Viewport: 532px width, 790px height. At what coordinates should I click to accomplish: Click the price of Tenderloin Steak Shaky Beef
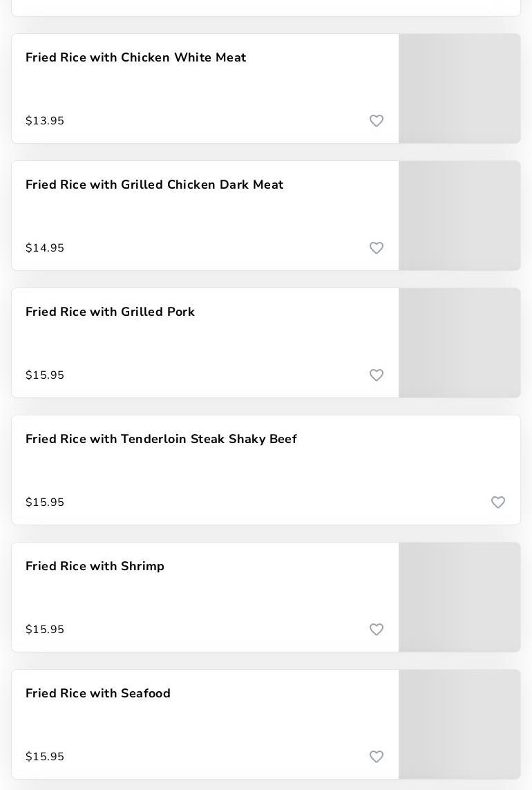(45, 502)
